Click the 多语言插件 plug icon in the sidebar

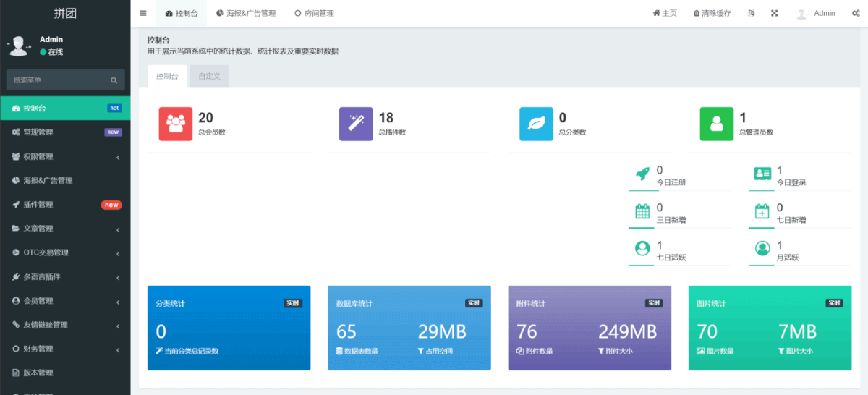point(16,276)
